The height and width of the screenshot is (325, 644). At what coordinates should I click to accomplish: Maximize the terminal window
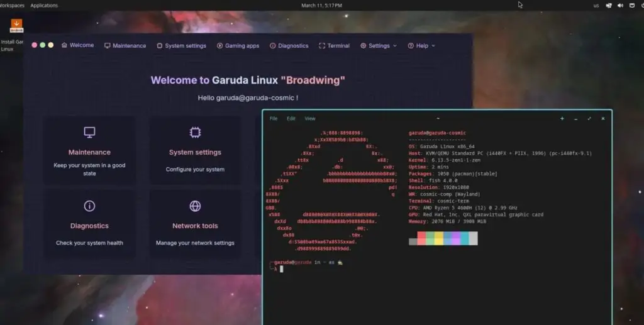pos(589,119)
